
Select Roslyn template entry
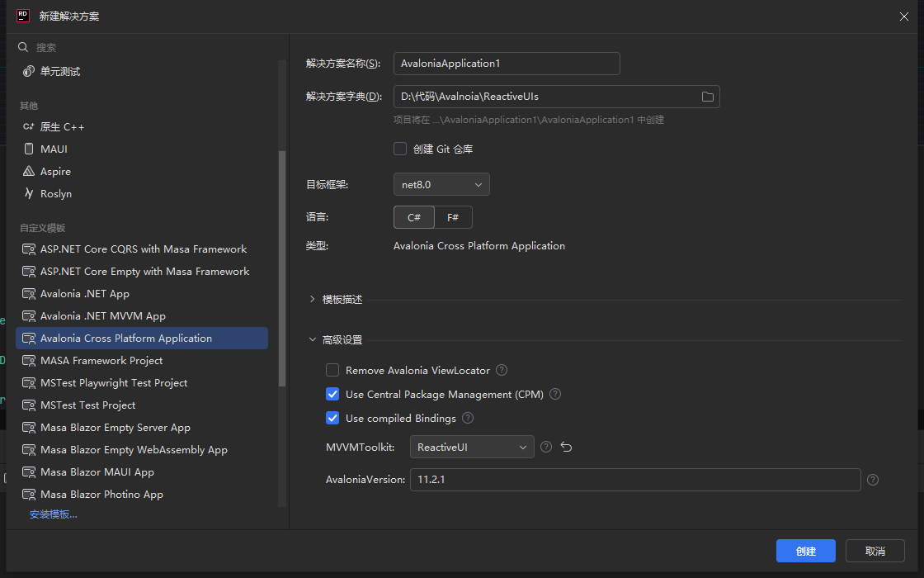click(142, 193)
